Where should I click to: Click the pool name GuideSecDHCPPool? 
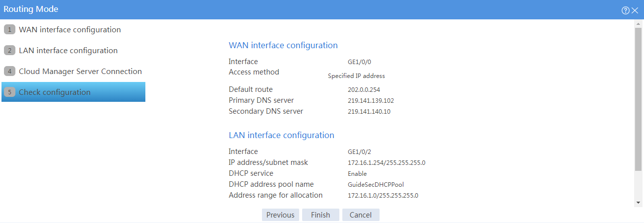[x=376, y=185]
